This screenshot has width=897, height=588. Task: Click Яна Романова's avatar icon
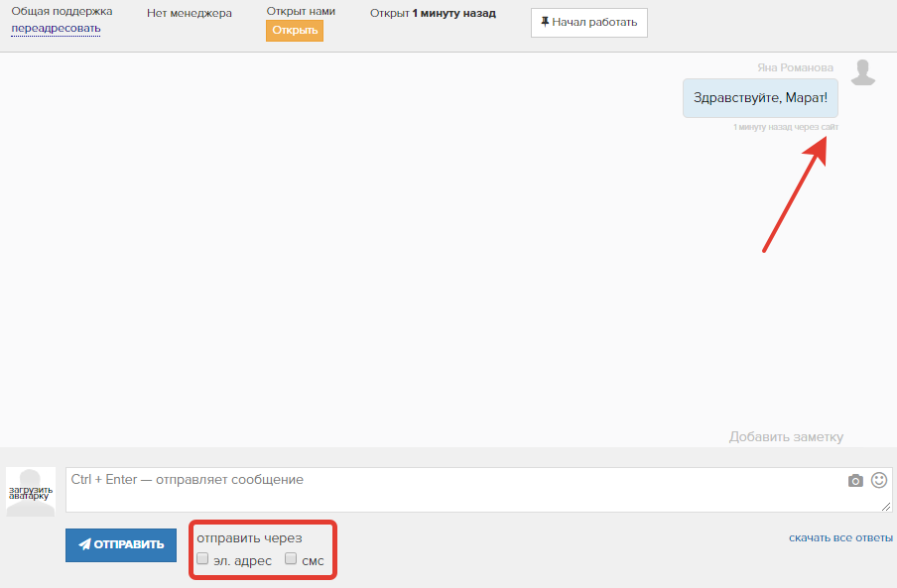click(864, 73)
